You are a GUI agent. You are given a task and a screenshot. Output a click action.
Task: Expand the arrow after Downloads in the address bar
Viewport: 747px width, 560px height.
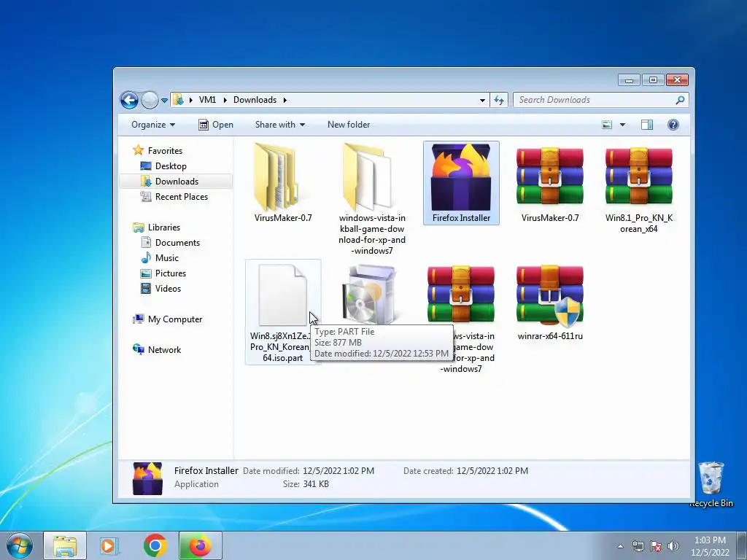coord(285,100)
